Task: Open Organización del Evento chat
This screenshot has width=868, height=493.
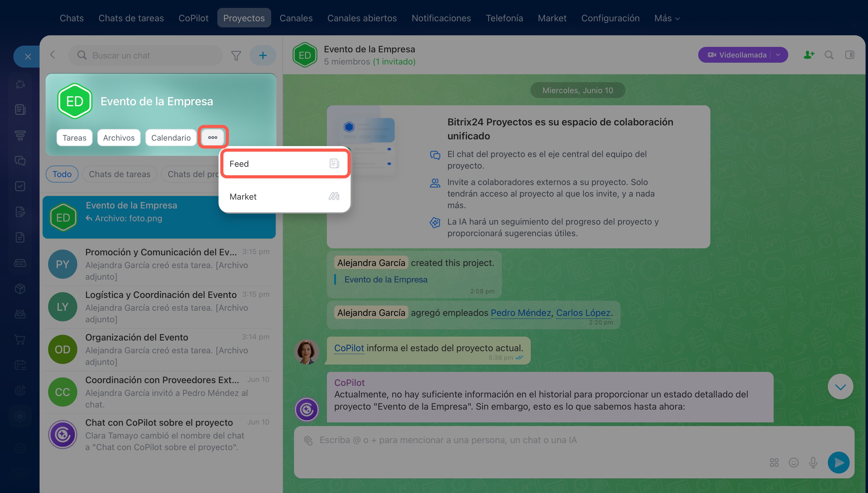Action: click(x=159, y=350)
